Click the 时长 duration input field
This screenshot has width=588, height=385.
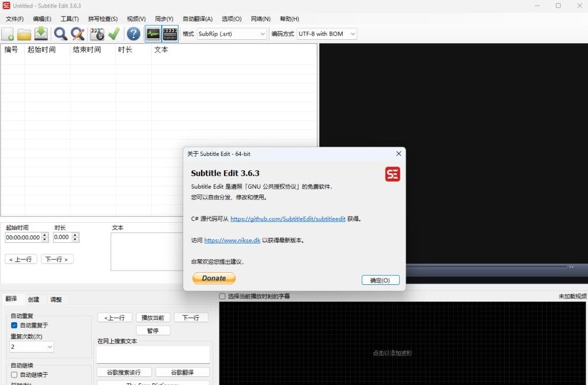click(x=62, y=237)
